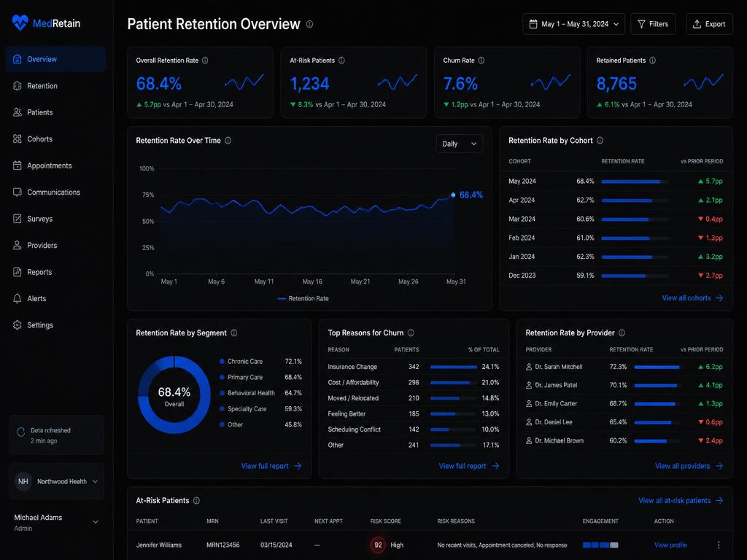This screenshot has width=747, height=560.
Task: Click info icon next to Retained Patients
Action: [653, 61]
